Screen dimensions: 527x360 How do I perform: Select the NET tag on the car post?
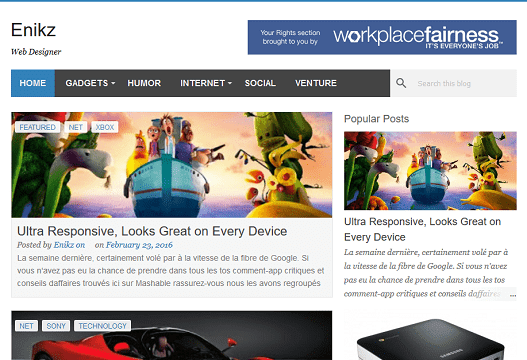click(x=26, y=326)
